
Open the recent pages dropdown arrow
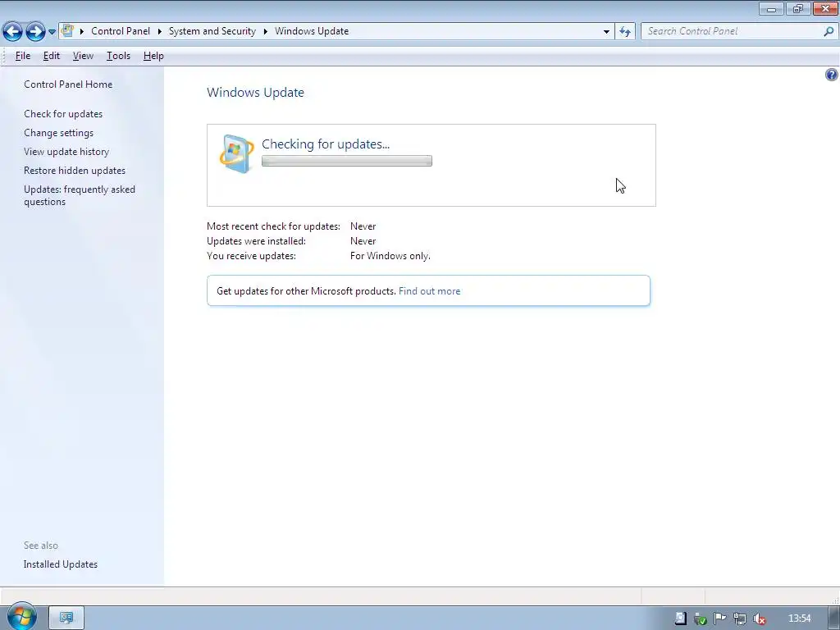(x=52, y=32)
